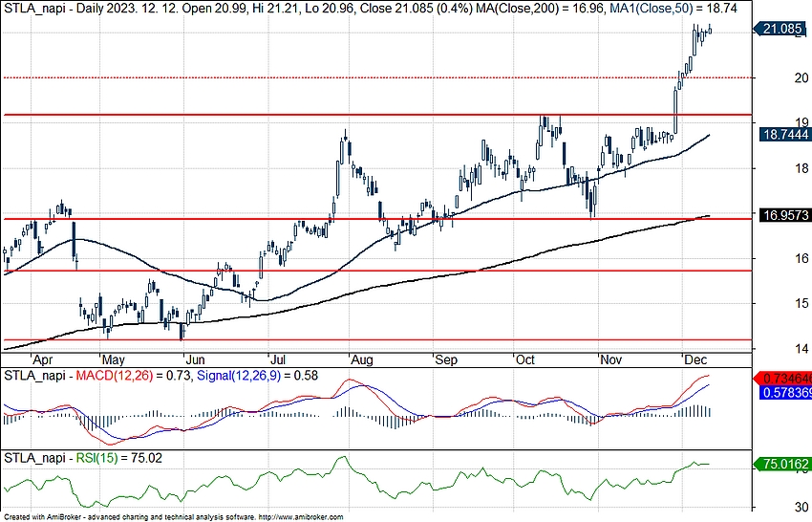Screen dimensions: 812x522
Task: Click price axis label 18
Action: (x=801, y=168)
